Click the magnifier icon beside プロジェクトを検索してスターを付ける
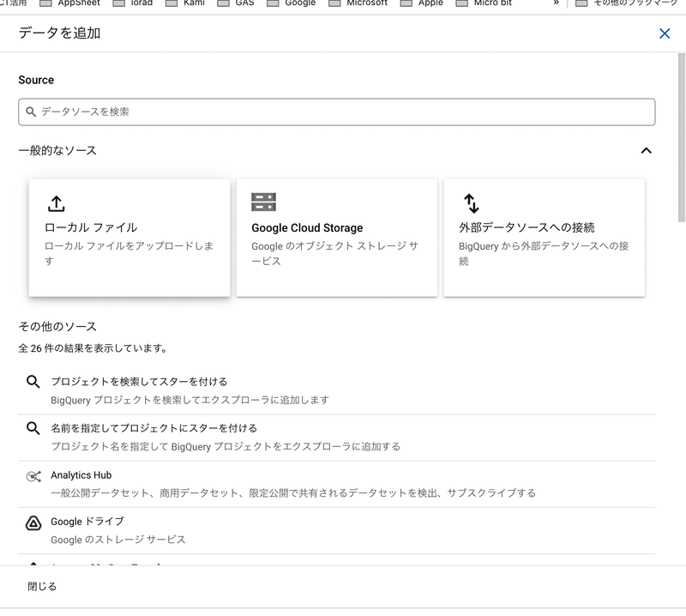 coord(33,383)
